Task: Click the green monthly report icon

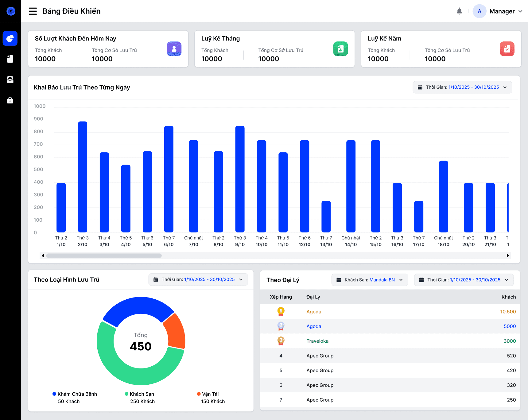Action: 341,49
